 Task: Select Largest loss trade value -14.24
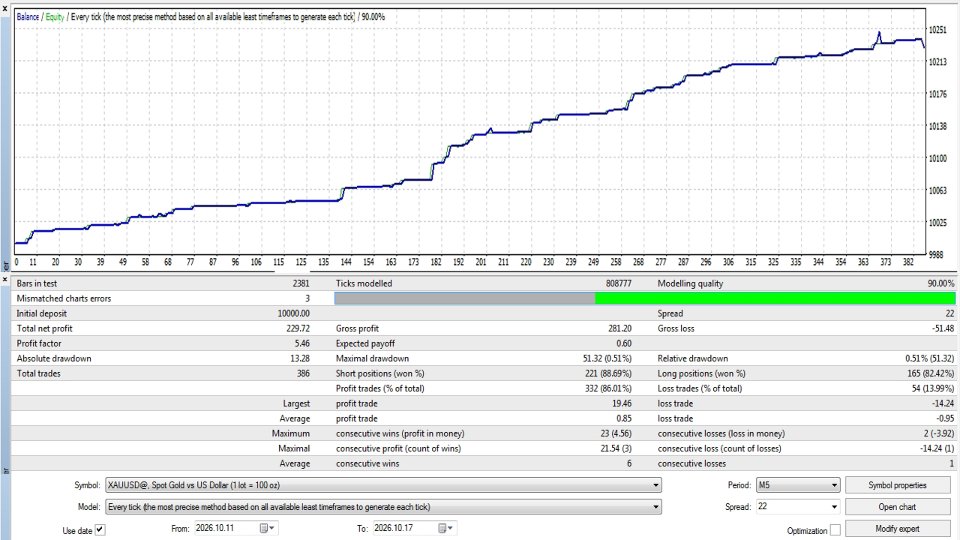943,403
